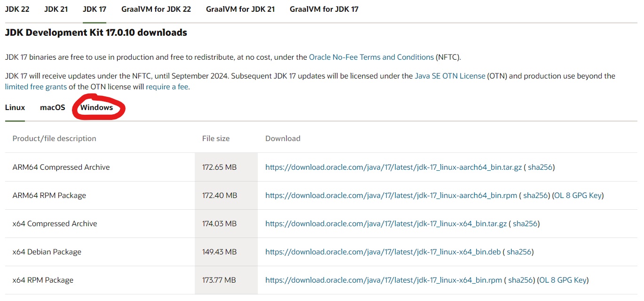Click the x64 Debian Package description
This screenshot has width=644, height=301.
coord(47,252)
